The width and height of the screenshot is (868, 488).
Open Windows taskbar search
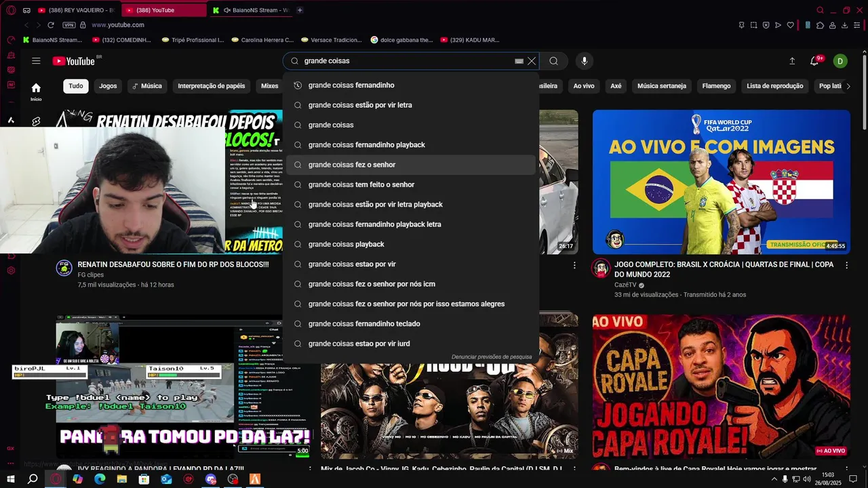click(33, 479)
